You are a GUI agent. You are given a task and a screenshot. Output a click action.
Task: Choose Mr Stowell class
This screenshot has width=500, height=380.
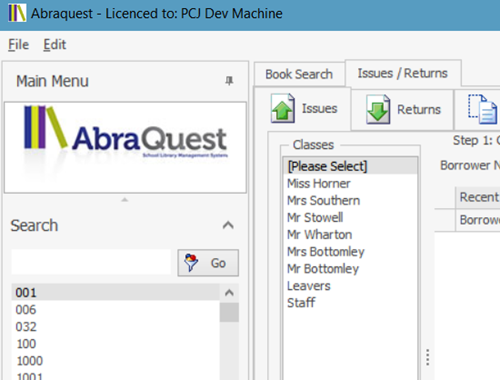pyautogui.click(x=350, y=217)
